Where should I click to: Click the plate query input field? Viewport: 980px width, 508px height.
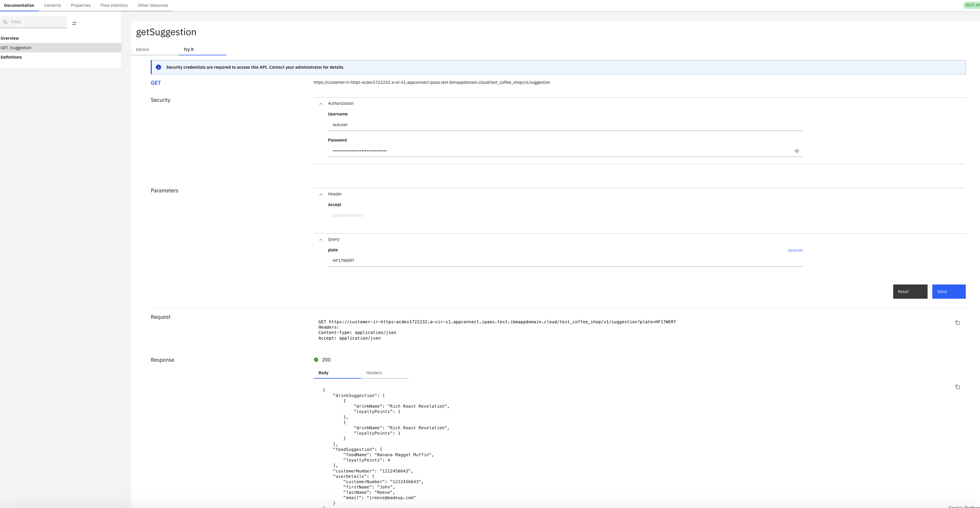(x=565, y=261)
